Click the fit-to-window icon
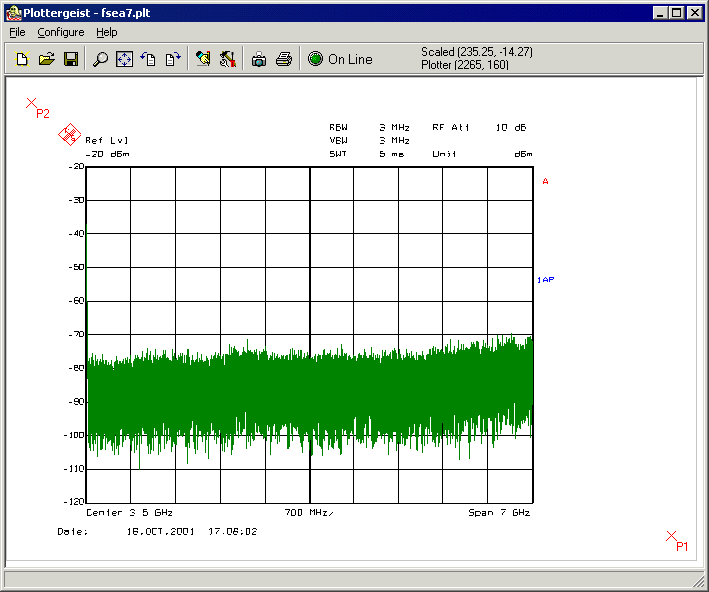This screenshot has width=709, height=592. click(124, 60)
